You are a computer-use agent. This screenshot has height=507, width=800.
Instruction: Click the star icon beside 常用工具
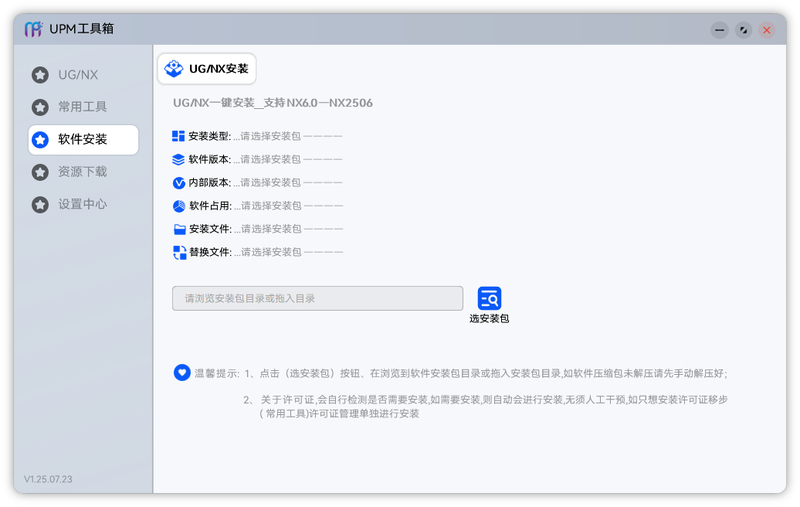tap(40, 107)
